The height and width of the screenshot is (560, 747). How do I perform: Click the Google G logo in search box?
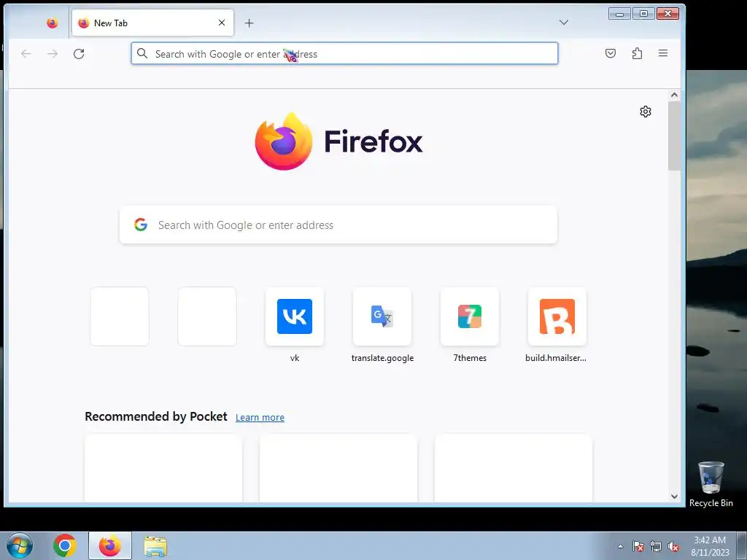141,225
